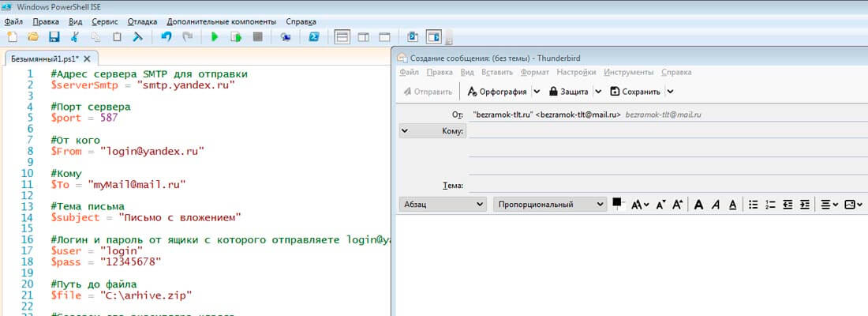Click decrease font size icon
Image resolution: width=868 pixels, height=316 pixels.
[660, 205]
